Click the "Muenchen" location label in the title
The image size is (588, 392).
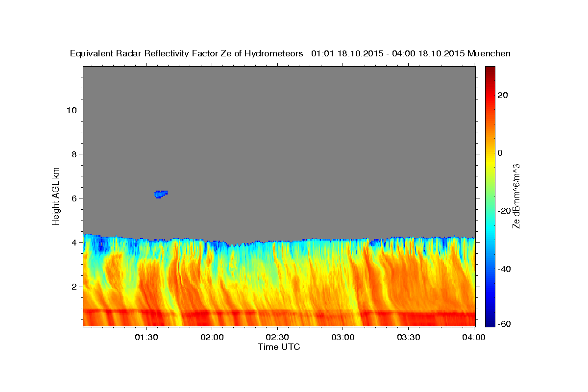(489, 53)
